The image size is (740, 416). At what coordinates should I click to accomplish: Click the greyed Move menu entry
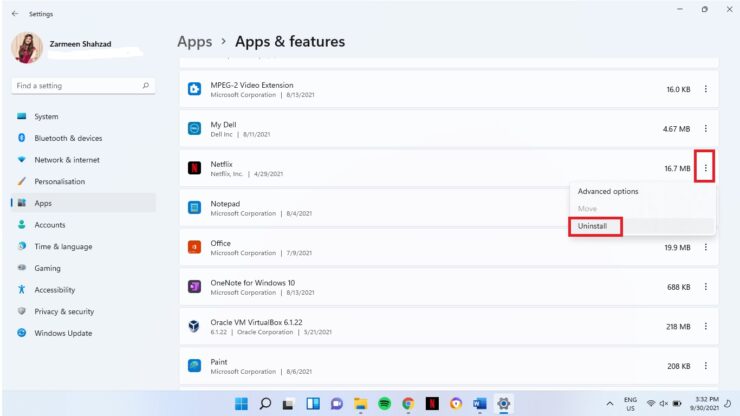point(642,208)
